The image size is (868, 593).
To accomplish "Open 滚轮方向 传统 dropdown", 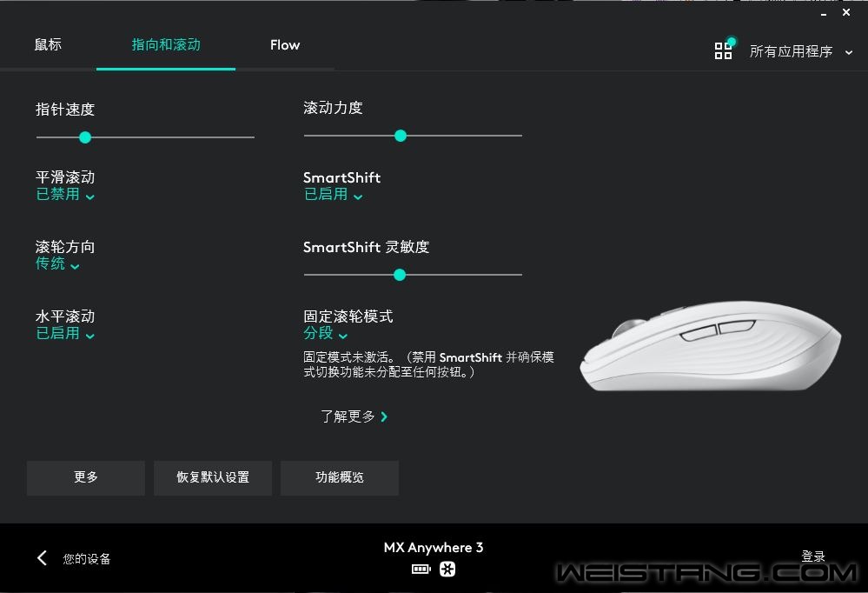I will [57, 263].
